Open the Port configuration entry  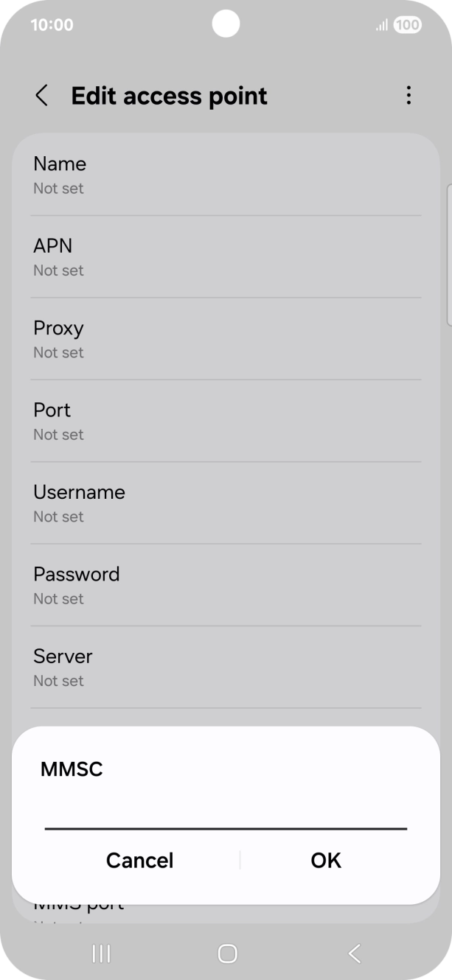tap(226, 420)
